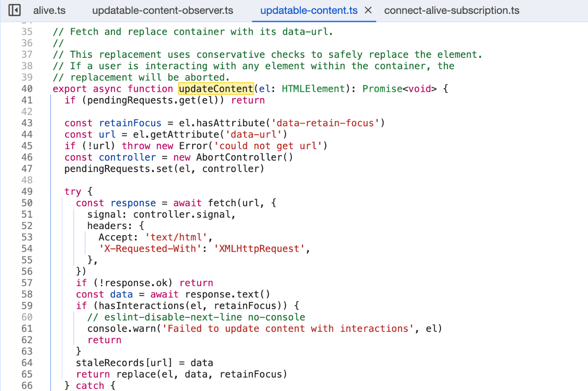Click line number 49 beside the try block

27,191
